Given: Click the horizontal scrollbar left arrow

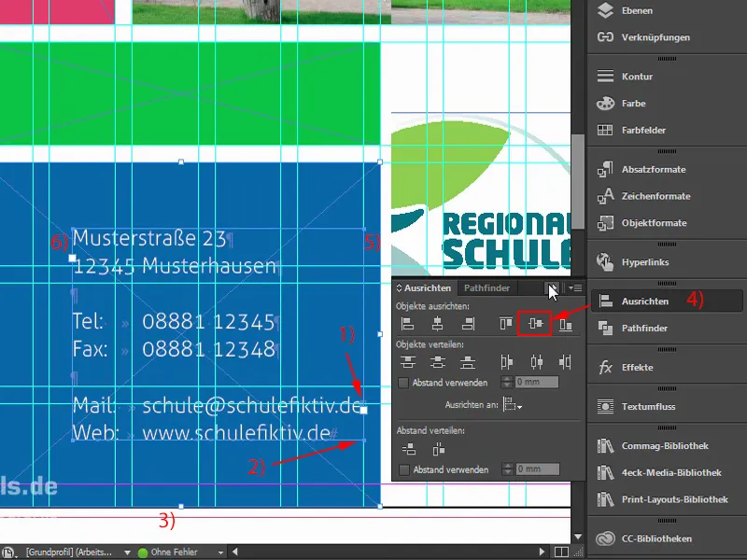Looking at the screenshot, I should tap(235, 552).
